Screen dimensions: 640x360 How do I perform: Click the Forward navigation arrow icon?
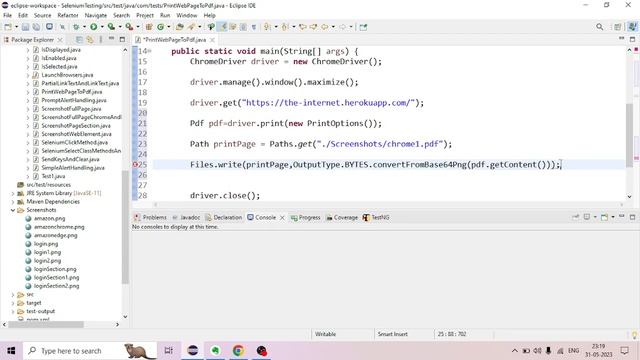pos(342,27)
